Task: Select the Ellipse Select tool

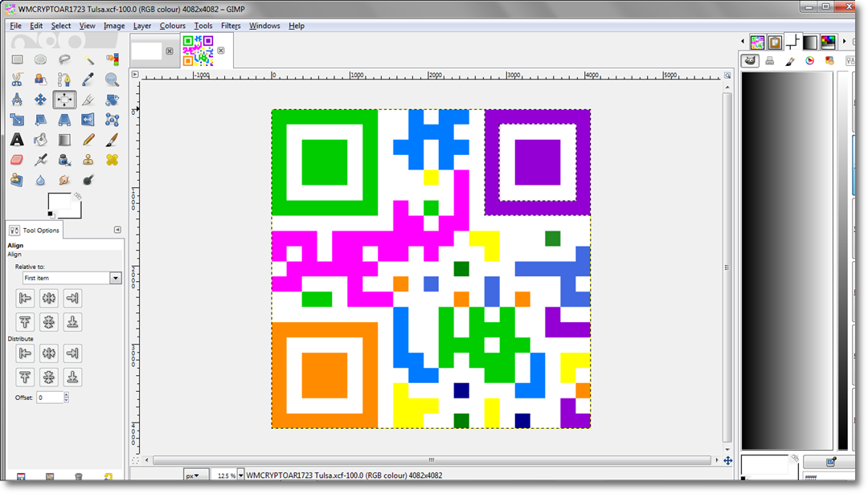Action: 40,59
